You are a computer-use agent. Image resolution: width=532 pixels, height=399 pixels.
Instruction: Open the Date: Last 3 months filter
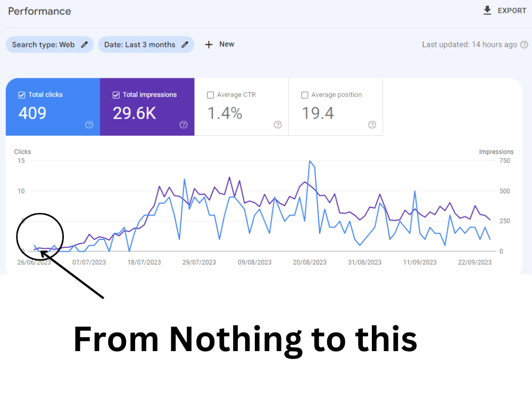(x=146, y=45)
